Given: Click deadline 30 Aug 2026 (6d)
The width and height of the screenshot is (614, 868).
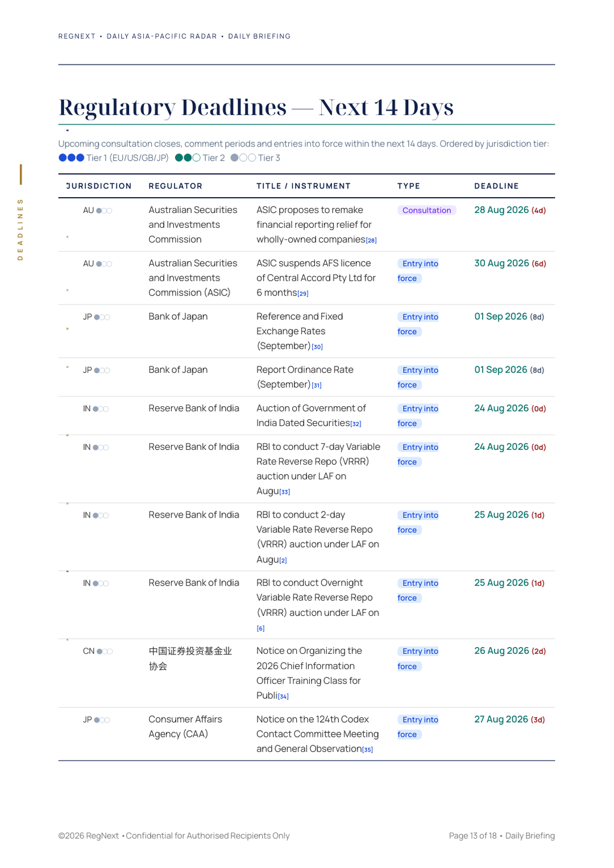Looking at the screenshot, I should pos(510,264).
